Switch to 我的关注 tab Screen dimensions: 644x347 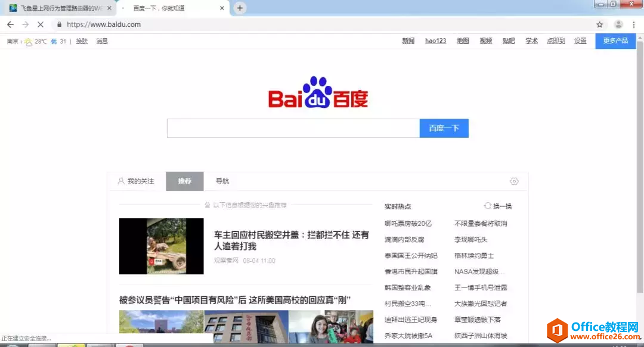click(137, 181)
